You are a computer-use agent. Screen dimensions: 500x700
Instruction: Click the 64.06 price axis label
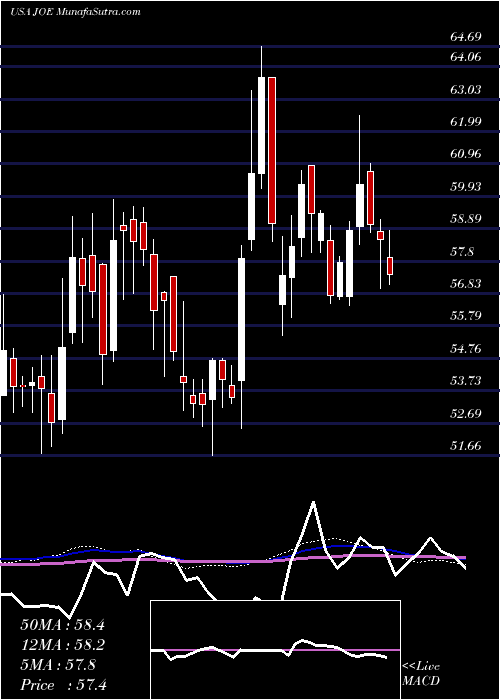click(465, 57)
